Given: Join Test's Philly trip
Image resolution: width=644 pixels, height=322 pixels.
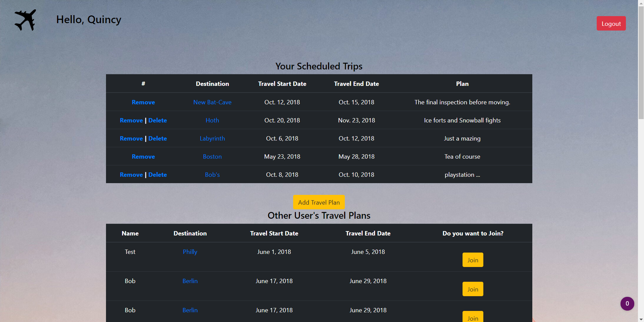Looking at the screenshot, I should [473, 260].
